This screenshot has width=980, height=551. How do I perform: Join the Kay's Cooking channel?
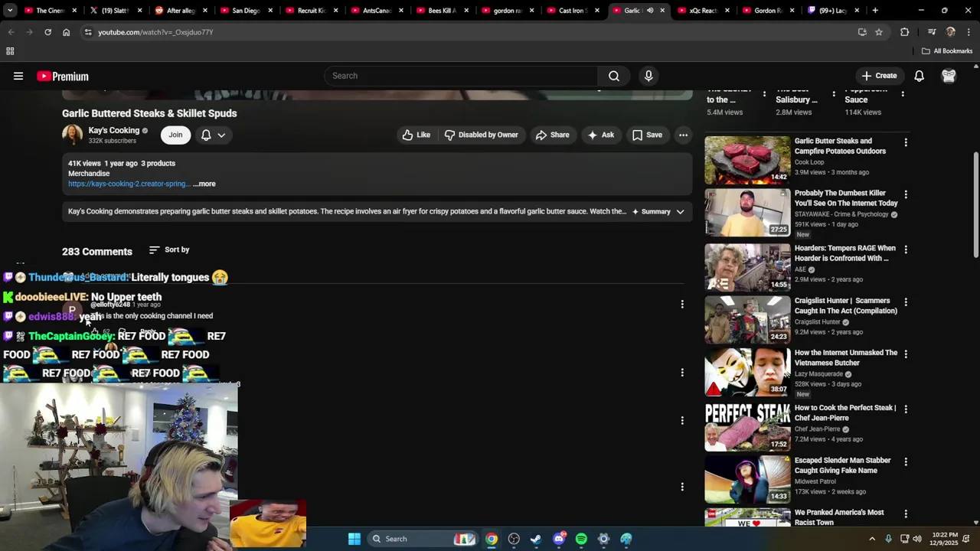coord(175,135)
